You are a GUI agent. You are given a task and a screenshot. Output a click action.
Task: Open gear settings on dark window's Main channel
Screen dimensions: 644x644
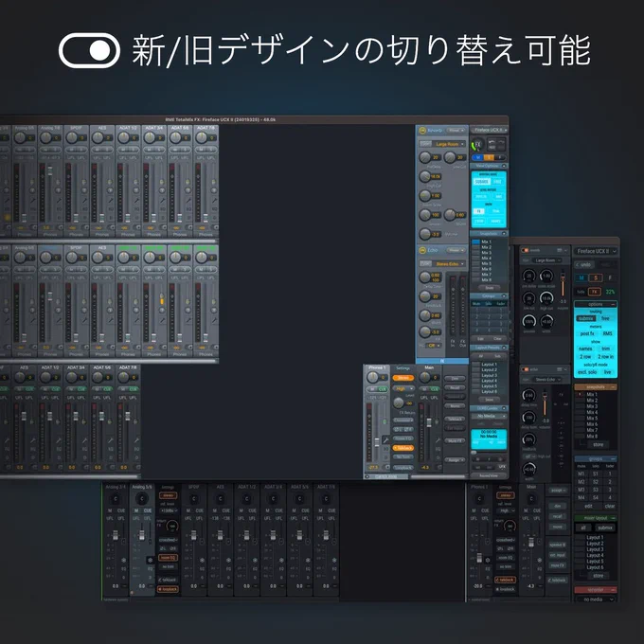coord(539,560)
